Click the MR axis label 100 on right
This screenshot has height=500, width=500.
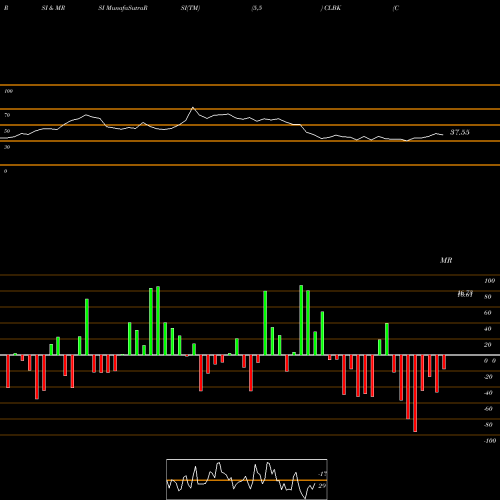(x=489, y=281)
